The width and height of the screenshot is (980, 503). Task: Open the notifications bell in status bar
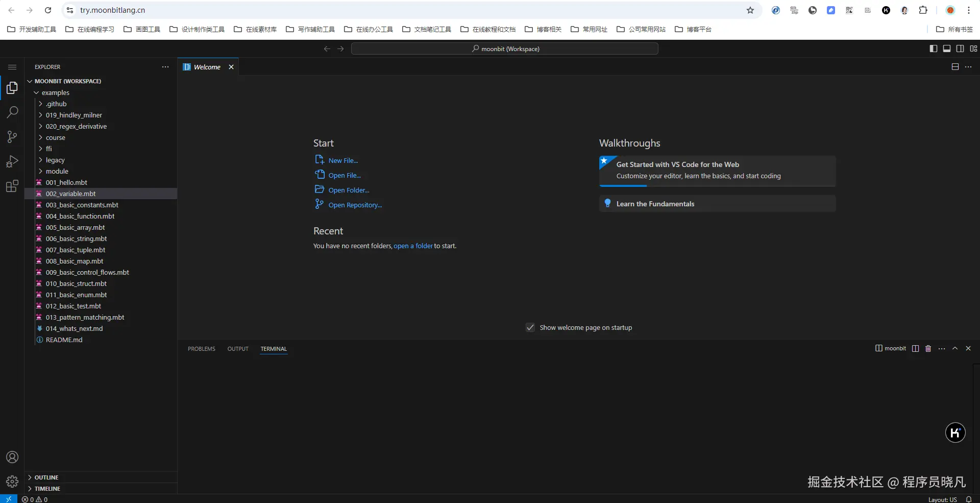pos(969,499)
